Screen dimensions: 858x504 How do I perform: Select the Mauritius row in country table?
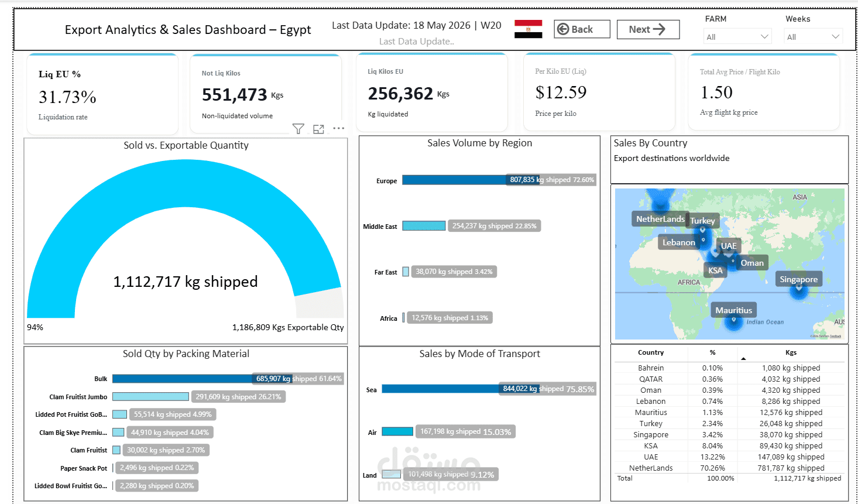[x=729, y=412]
